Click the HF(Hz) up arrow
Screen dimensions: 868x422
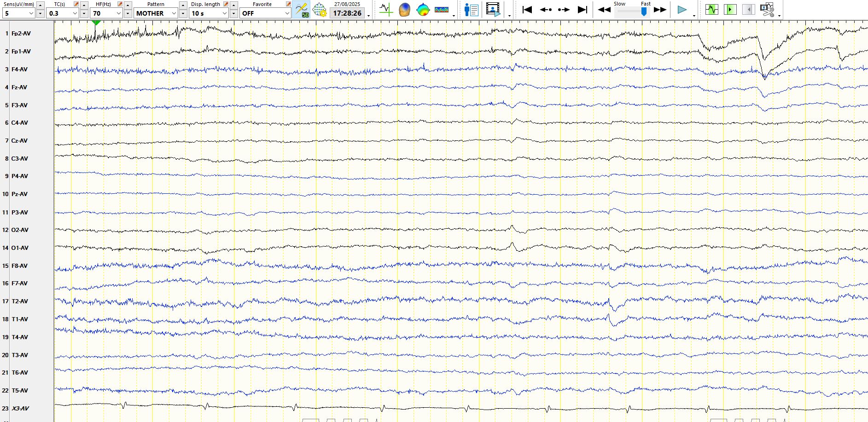coord(128,5)
